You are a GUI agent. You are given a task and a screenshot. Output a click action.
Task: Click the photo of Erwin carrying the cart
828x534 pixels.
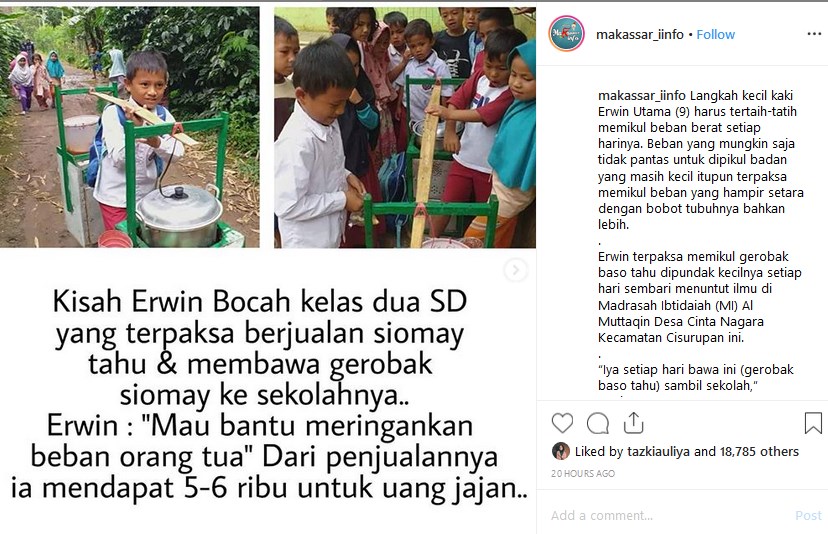point(130,127)
